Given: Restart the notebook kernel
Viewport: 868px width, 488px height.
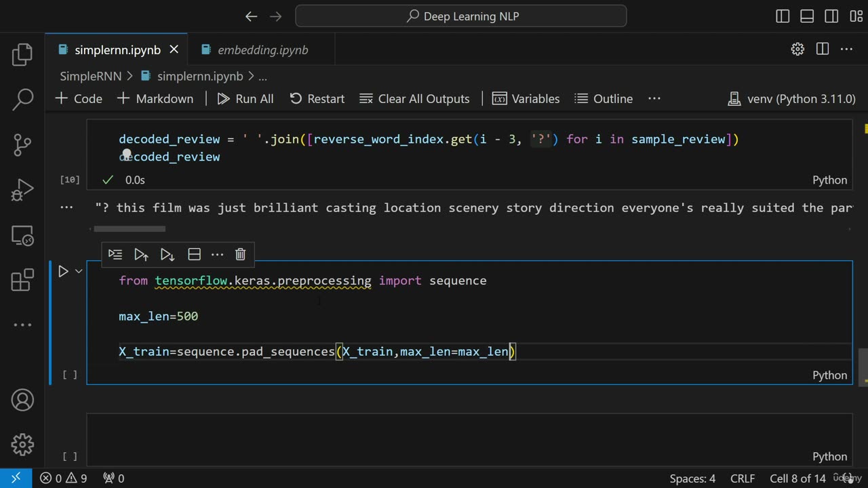Looking at the screenshot, I should [x=317, y=98].
